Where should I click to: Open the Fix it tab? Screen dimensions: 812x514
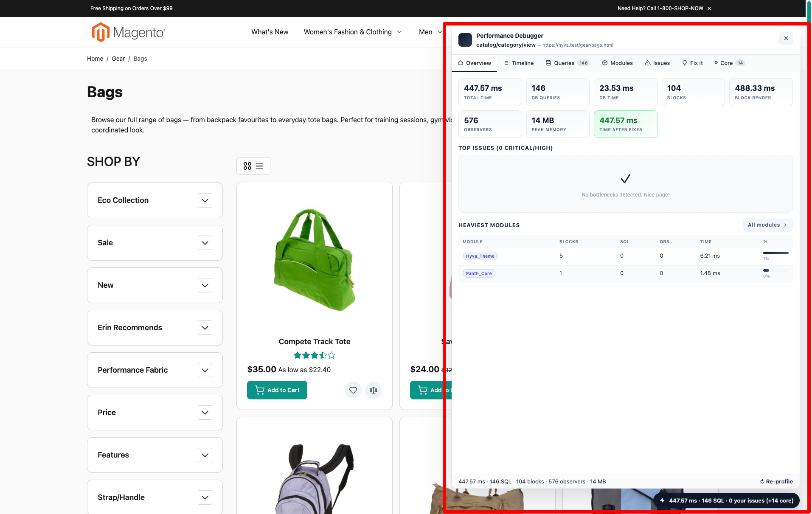coord(692,63)
